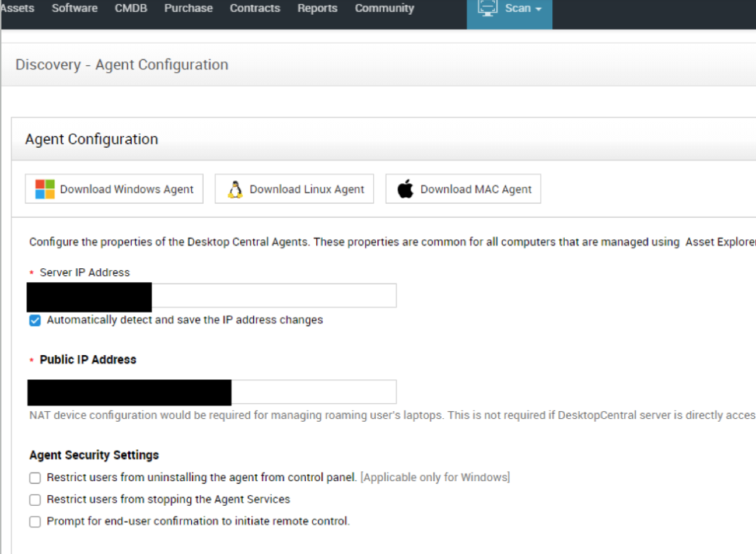Click the Download Windows Agent button label
The image size is (756, 554).
(127, 190)
